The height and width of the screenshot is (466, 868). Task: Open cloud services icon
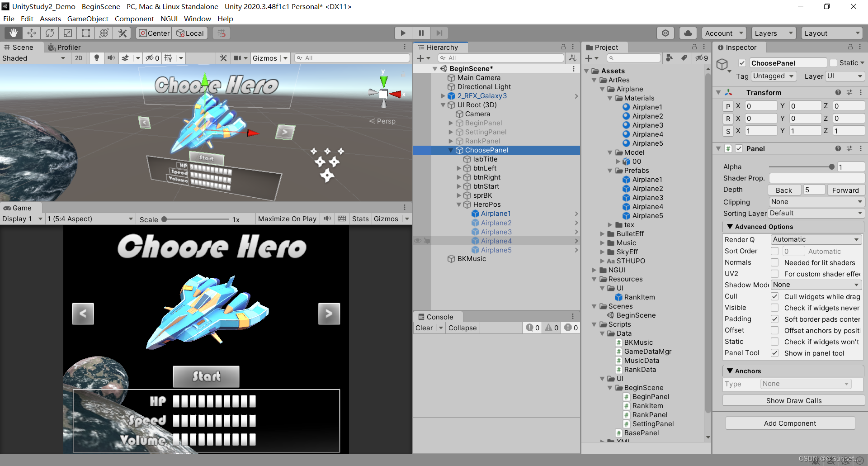(x=688, y=33)
